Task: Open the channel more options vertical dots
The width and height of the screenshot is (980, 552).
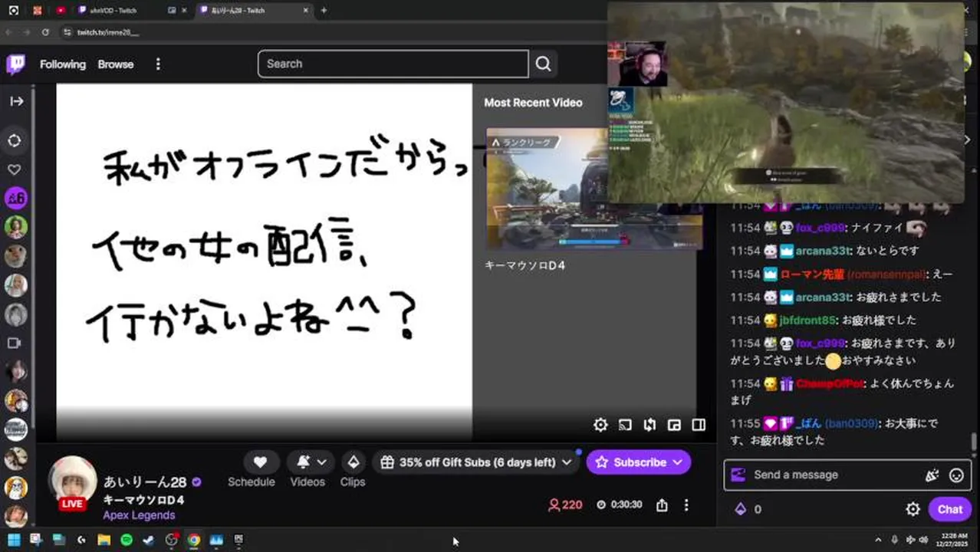Action: [x=686, y=505]
